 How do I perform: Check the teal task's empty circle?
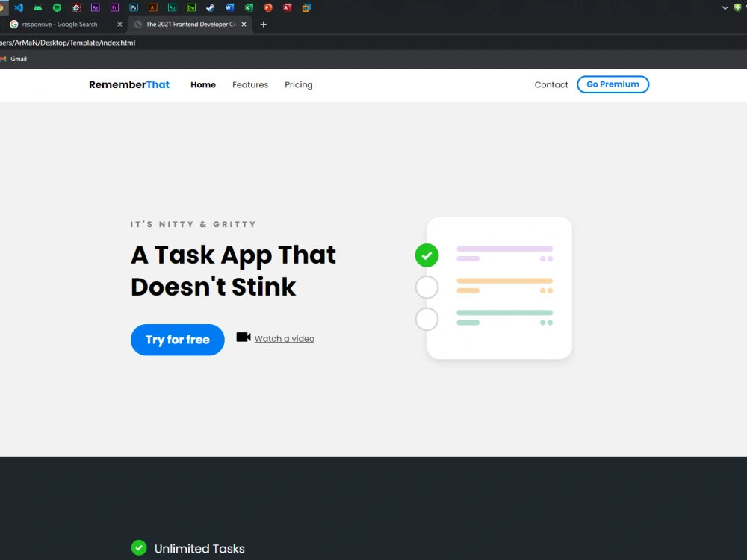[427, 319]
